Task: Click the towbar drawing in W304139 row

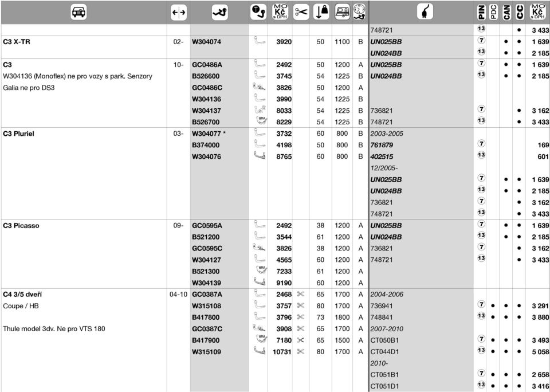Action: pyautogui.click(x=260, y=282)
